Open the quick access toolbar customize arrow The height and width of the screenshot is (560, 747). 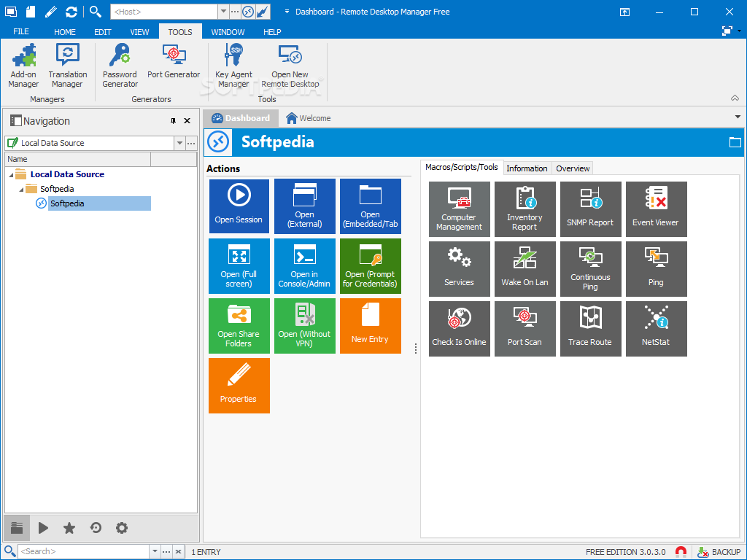(x=287, y=12)
